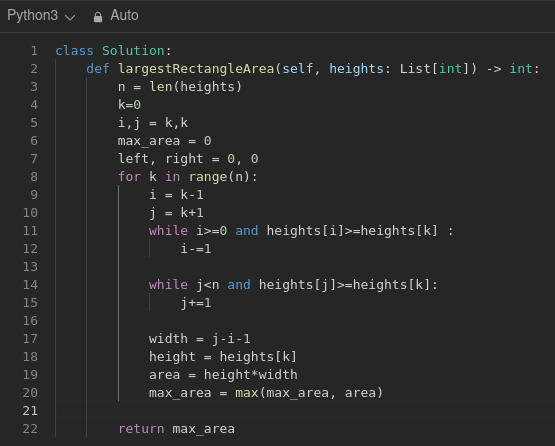The height and width of the screenshot is (446, 555).
Task: Click 'for k in range(n):' line
Action: (188, 177)
